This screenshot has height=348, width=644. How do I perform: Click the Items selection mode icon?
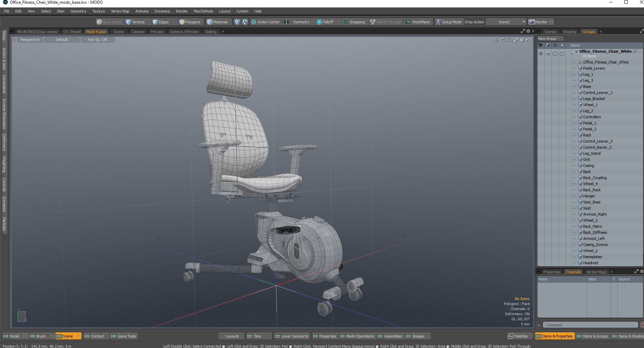pyautogui.click(x=237, y=22)
